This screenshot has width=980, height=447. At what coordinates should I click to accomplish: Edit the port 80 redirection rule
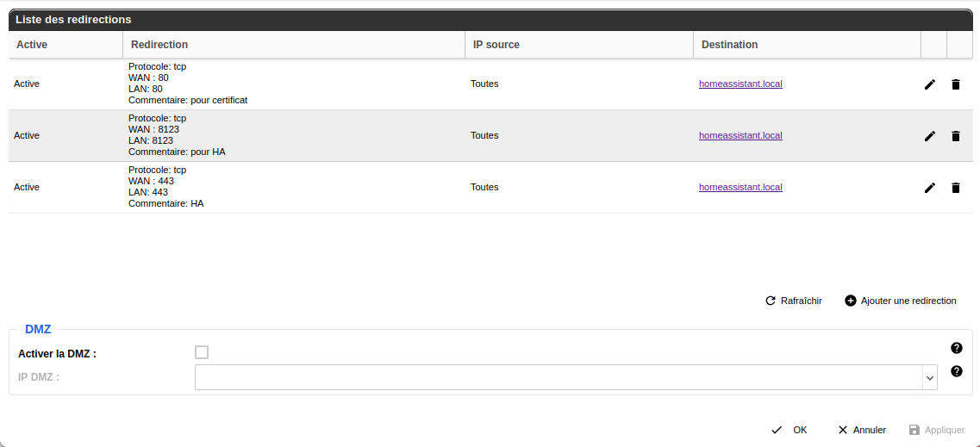pos(929,84)
